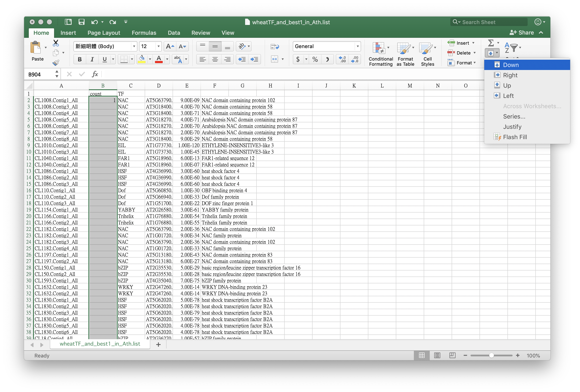Image resolution: width=580 pixels, height=392 pixels.
Task: Click the Cut scissors icon
Action: [56, 43]
